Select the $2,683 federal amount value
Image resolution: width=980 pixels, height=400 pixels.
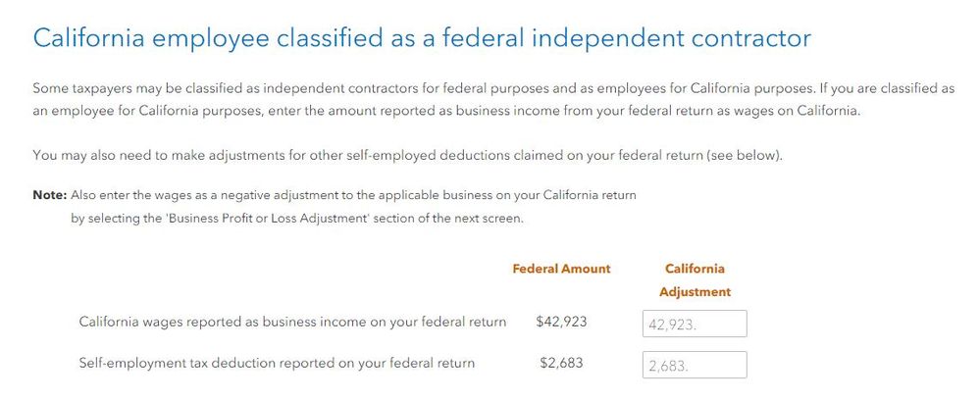pos(561,363)
